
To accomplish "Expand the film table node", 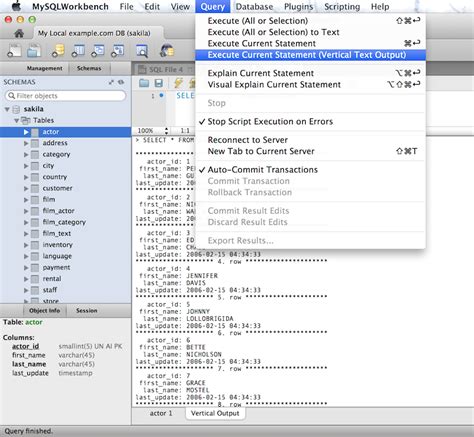I will 26,200.
